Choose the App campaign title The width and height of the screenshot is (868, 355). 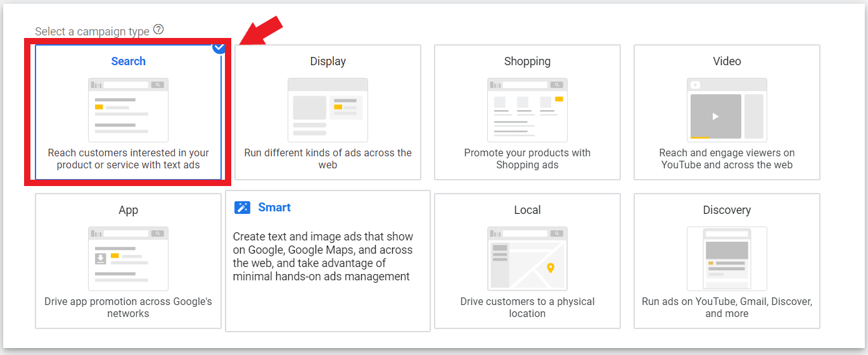click(128, 210)
